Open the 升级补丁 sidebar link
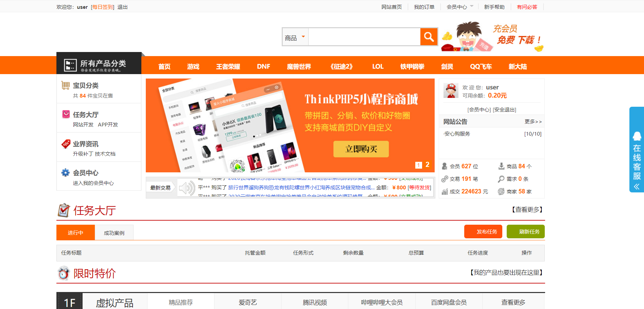Screen dimensions: 644x309 (x=83, y=154)
